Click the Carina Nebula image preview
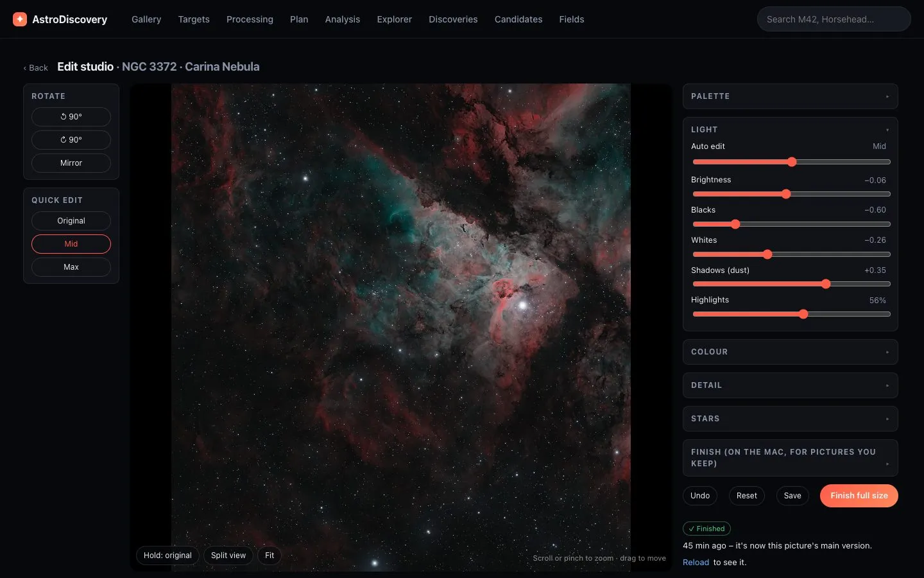The image size is (924, 578). pos(401,328)
